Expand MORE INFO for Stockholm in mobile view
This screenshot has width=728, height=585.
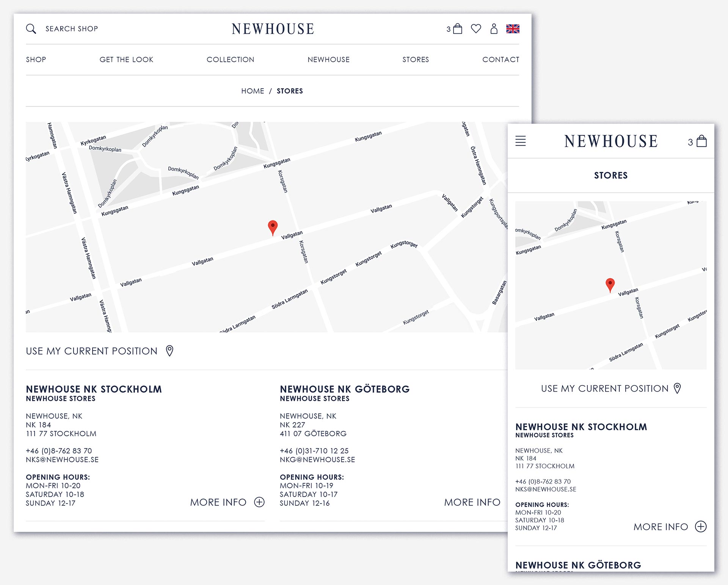pos(661,527)
